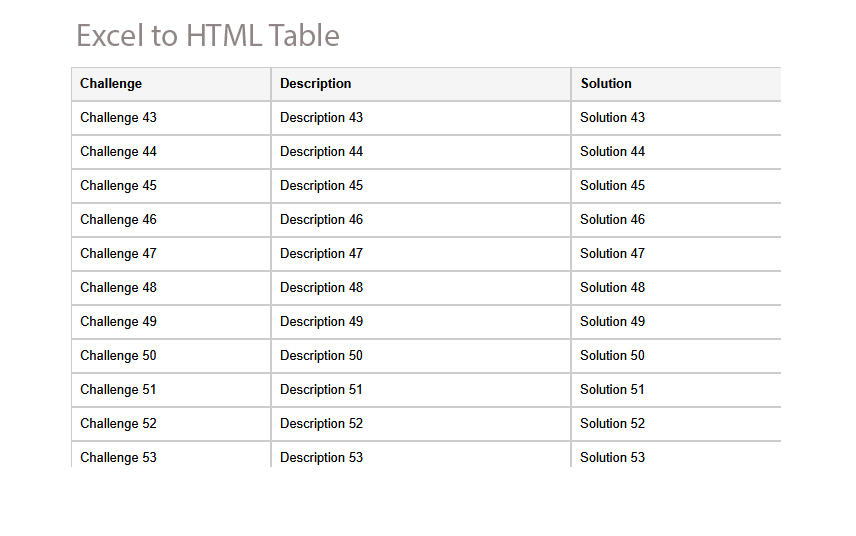Select the Description 46 cell

(x=421, y=220)
